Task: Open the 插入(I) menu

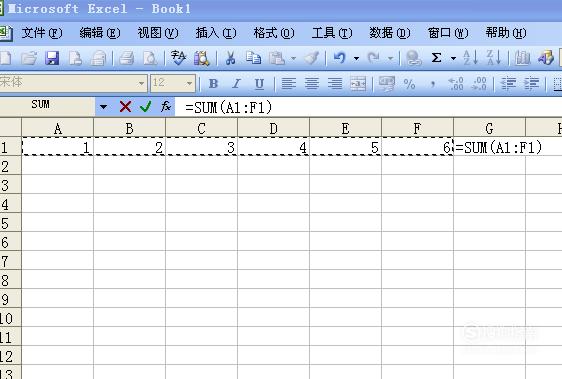Action: (x=216, y=33)
